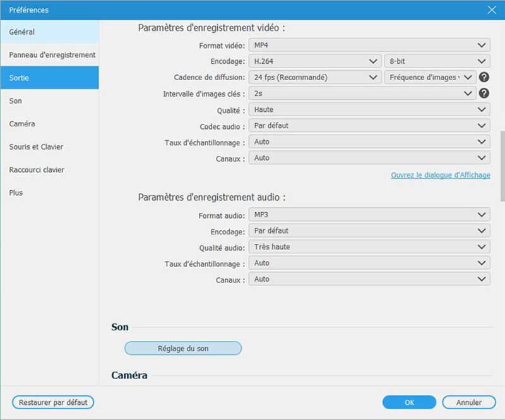Screen dimensions: 505x420
Task: Close the Préférences window
Action: (492, 9)
